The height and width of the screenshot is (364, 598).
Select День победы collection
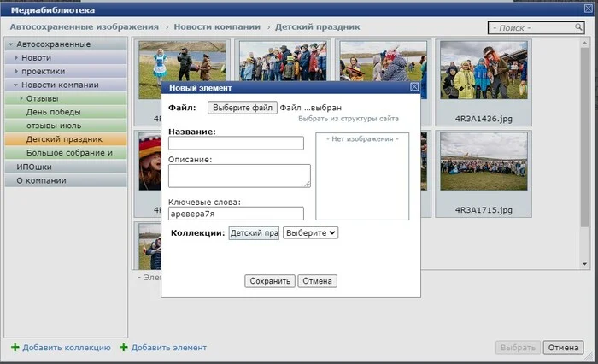pyautogui.click(x=66, y=112)
